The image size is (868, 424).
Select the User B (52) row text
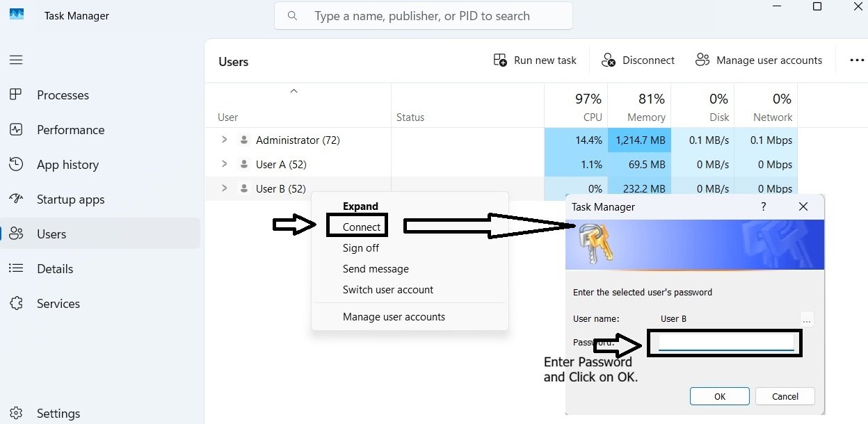click(281, 188)
